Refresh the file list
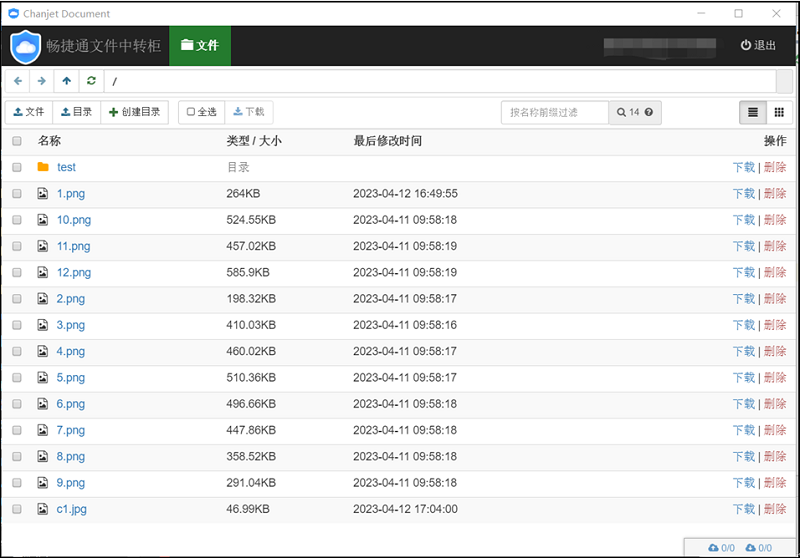The height and width of the screenshot is (558, 800). (x=91, y=81)
